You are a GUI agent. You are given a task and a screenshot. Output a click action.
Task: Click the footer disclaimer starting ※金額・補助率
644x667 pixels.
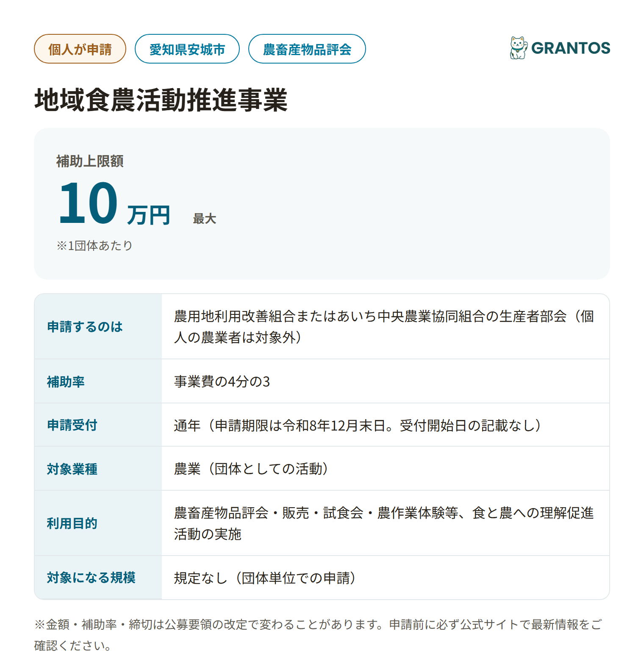pos(318,635)
